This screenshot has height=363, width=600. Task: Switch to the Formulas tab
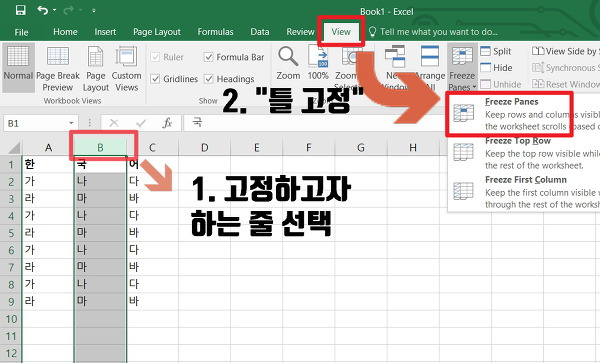(x=215, y=32)
